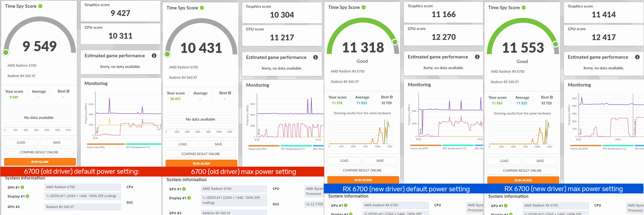644x215 pixels.
Task: Click GPU #1 green check in the new driver default power panel
Action: coord(346,205)
